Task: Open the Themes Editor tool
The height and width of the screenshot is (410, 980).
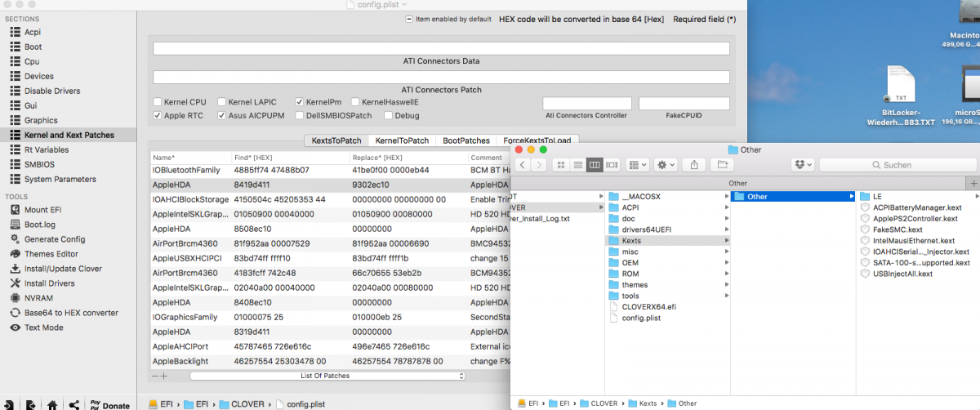Action: [15, 254]
